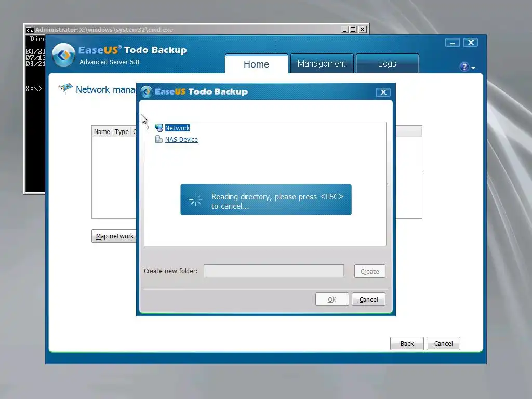The width and height of the screenshot is (532, 399).
Task: Select the NAS Device entry
Action: point(181,139)
